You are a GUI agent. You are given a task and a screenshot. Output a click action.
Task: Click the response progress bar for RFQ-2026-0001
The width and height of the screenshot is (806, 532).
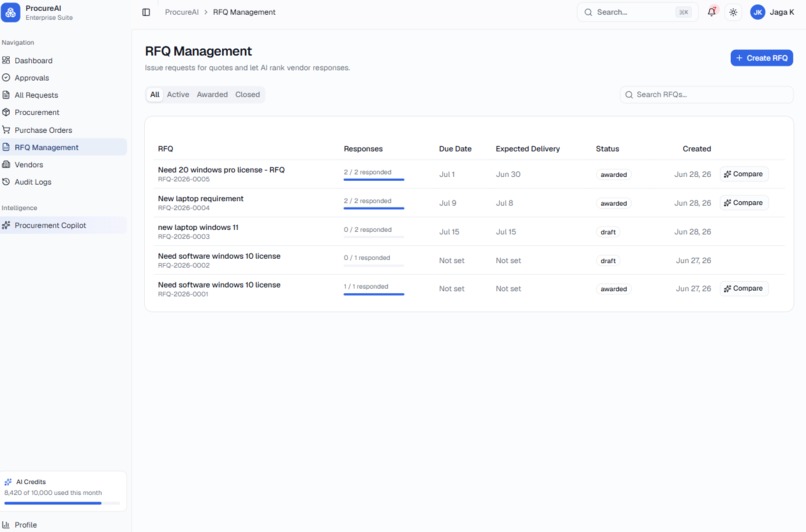[374, 294]
